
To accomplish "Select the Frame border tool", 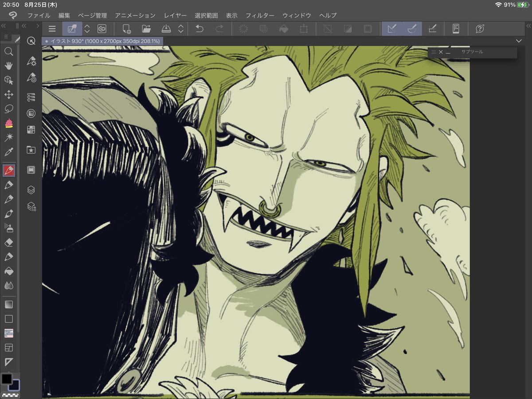I will click(x=8, y=347).
